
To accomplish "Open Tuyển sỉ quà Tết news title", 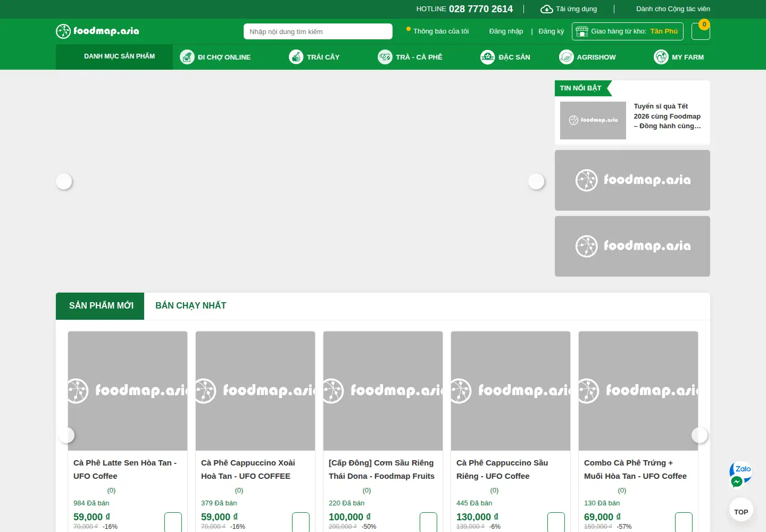I will (667, 116).
